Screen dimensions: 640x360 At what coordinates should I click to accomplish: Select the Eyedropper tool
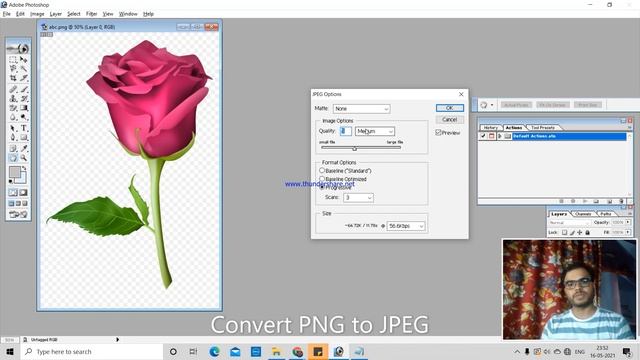24,149
